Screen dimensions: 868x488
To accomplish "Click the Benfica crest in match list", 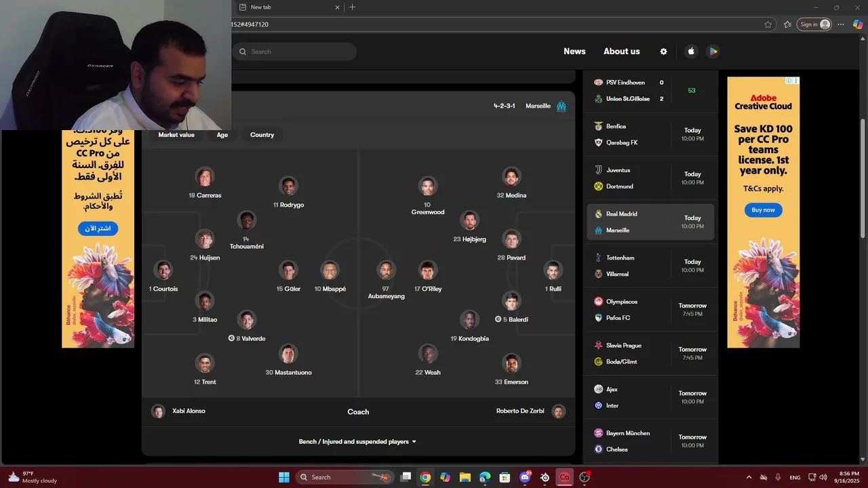I will [598, 126].
